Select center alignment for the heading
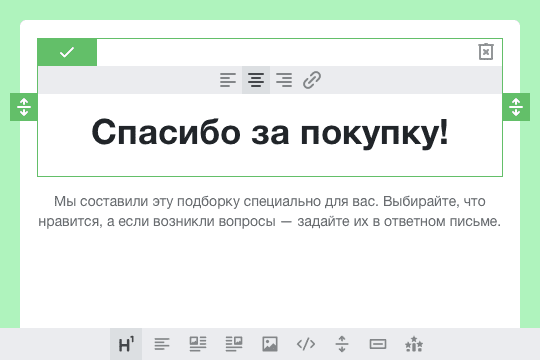The image size is (540, 360). [x=256, y=80]
